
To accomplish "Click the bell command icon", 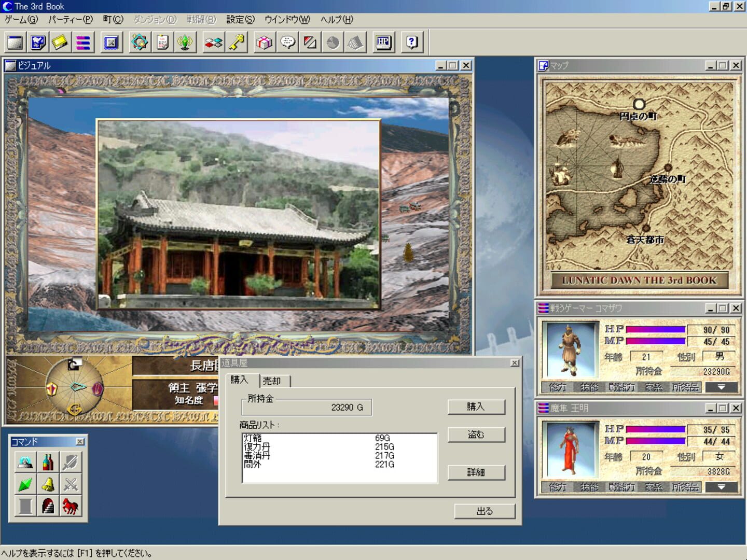I will (48, 484).
